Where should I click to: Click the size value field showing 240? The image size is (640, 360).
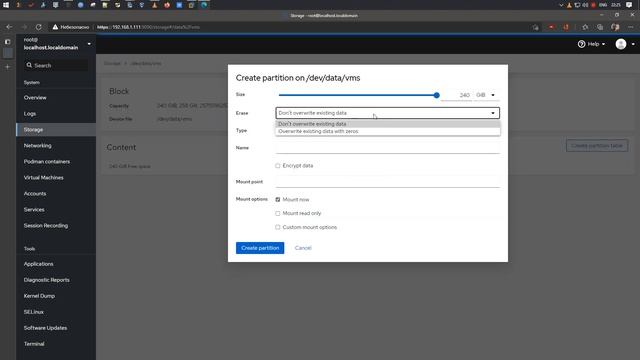[456, 95]
